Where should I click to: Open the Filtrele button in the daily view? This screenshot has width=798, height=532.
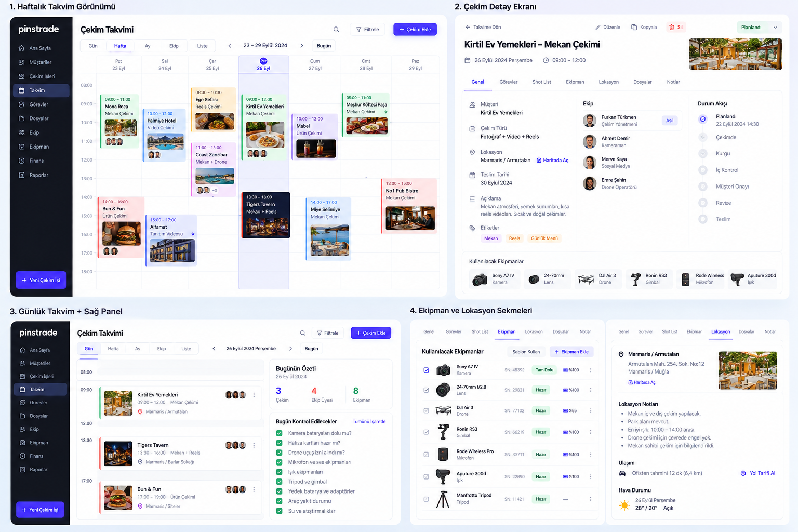[328, 333]
